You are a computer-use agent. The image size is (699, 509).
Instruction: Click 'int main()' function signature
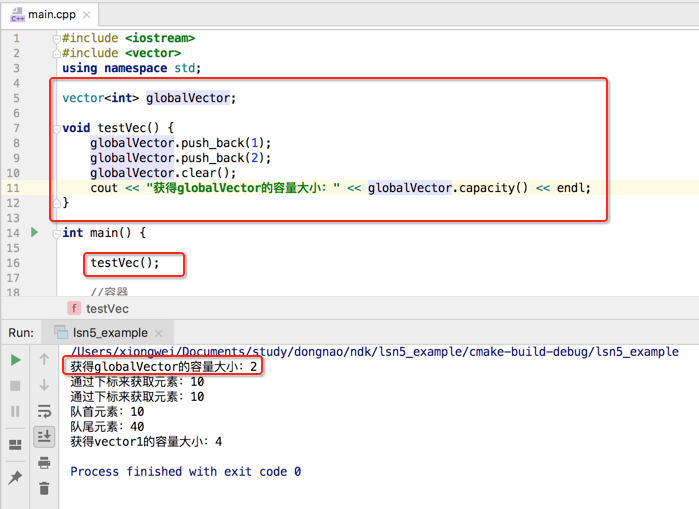click(x=97, y=233)
